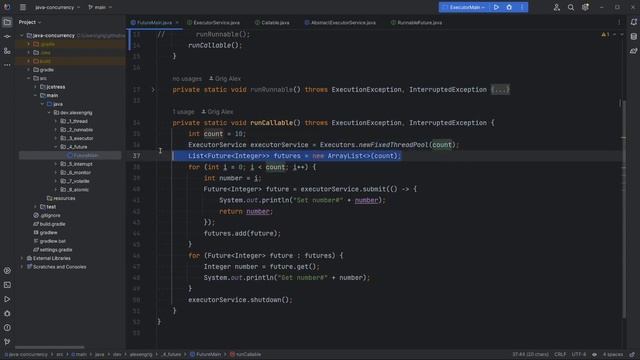This screenshot has width=640, height=360.
Task: Open the Git tool window
Action: [x=7, y=342]
